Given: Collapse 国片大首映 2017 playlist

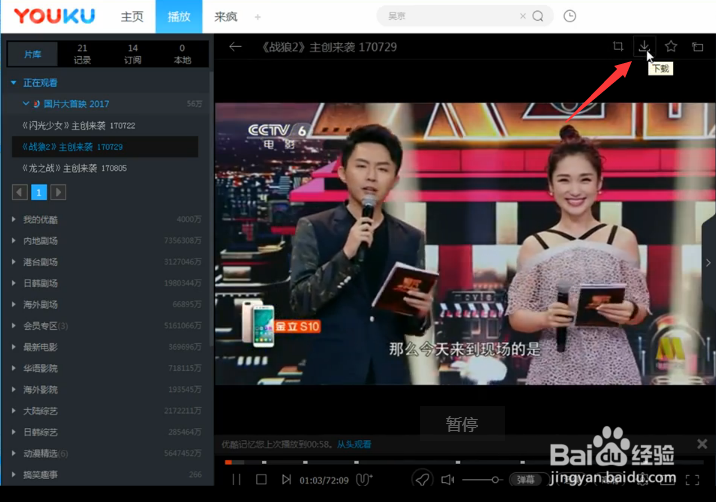Looking at the screenshot, I should [26, 104].
